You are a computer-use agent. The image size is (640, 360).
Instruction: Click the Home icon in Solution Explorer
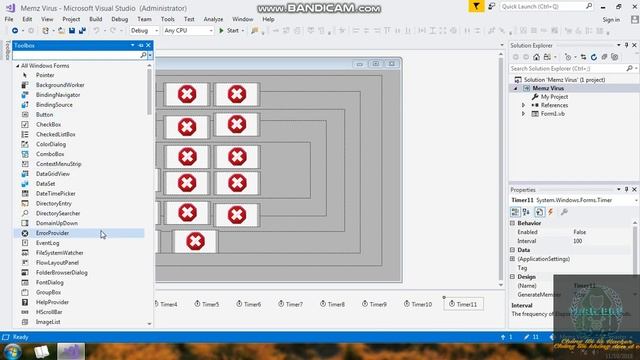(x=536, y=57)
